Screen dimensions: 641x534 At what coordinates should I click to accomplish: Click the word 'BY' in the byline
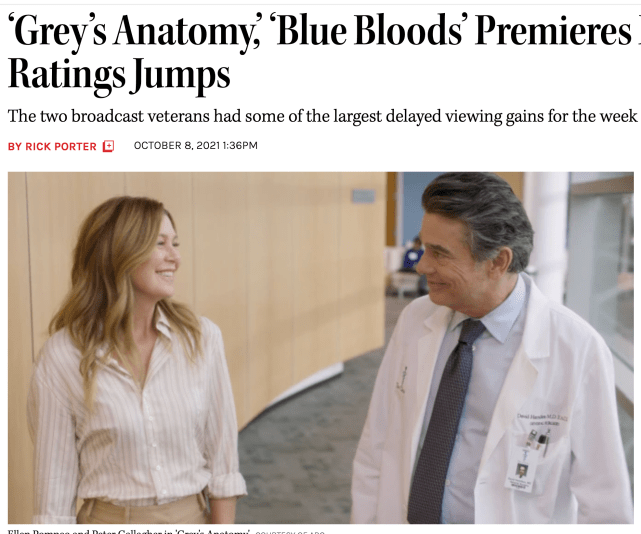[14, 146]
